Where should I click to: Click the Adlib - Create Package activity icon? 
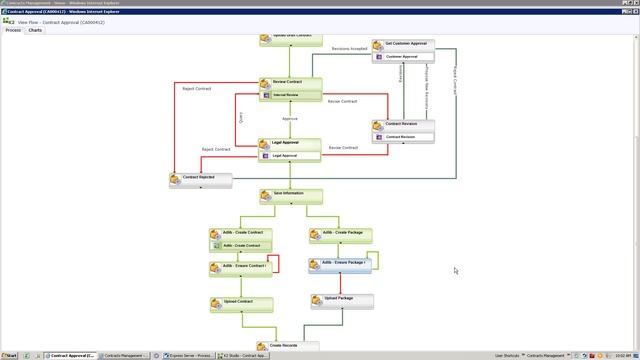315,234
